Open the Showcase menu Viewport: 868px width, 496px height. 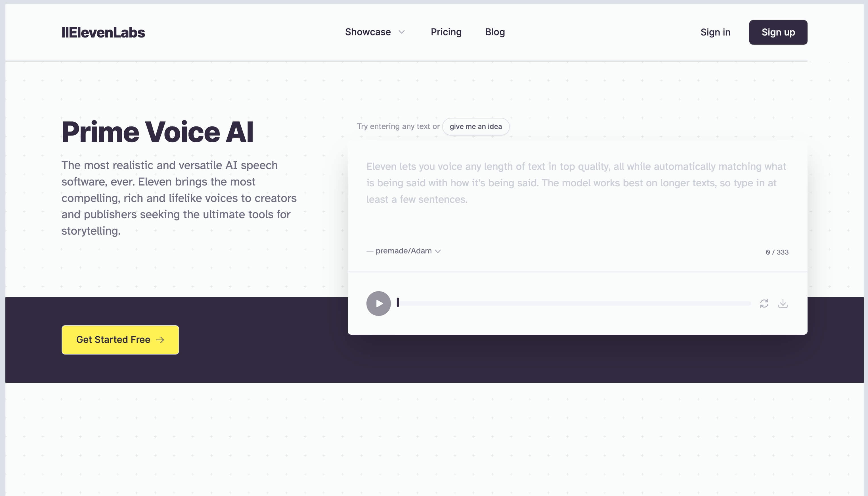tap(368, 32)
